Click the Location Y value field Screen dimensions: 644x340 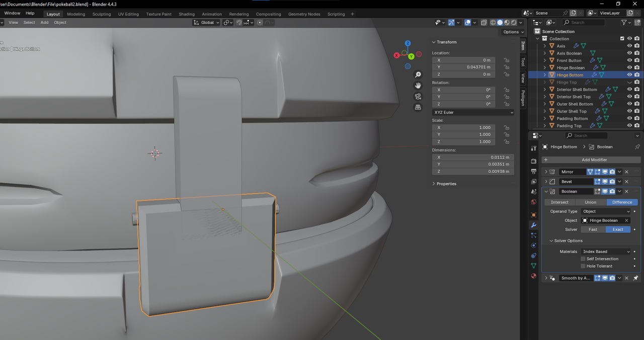point(463,67)
